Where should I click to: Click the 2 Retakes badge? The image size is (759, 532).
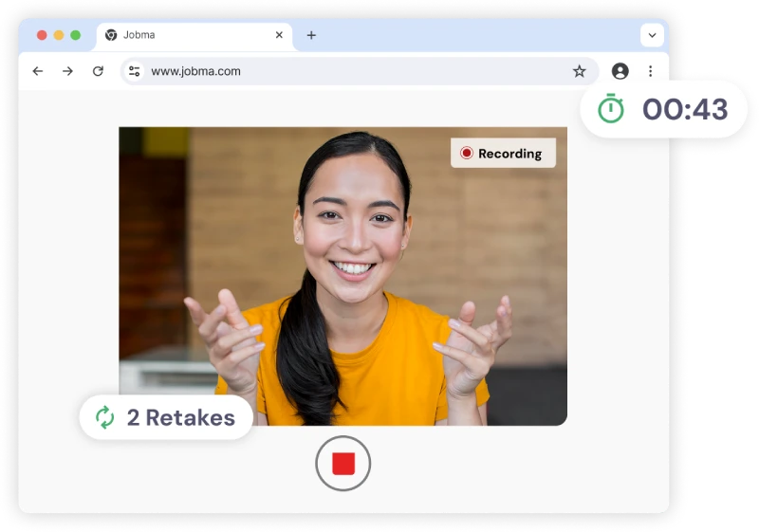[166, 417]
